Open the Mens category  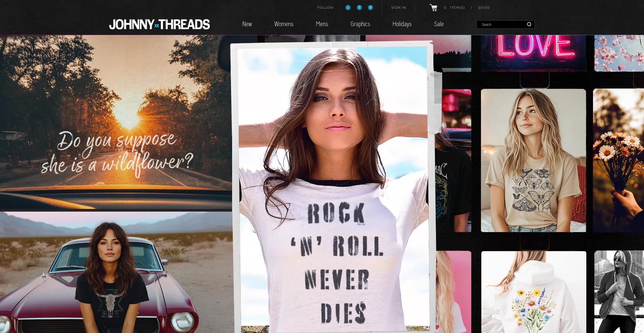[322, 24]
